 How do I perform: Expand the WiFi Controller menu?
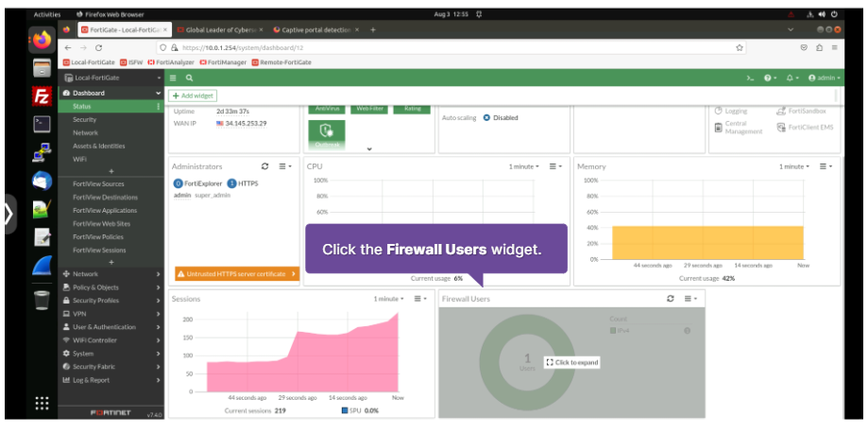click(x=111, y=340)
